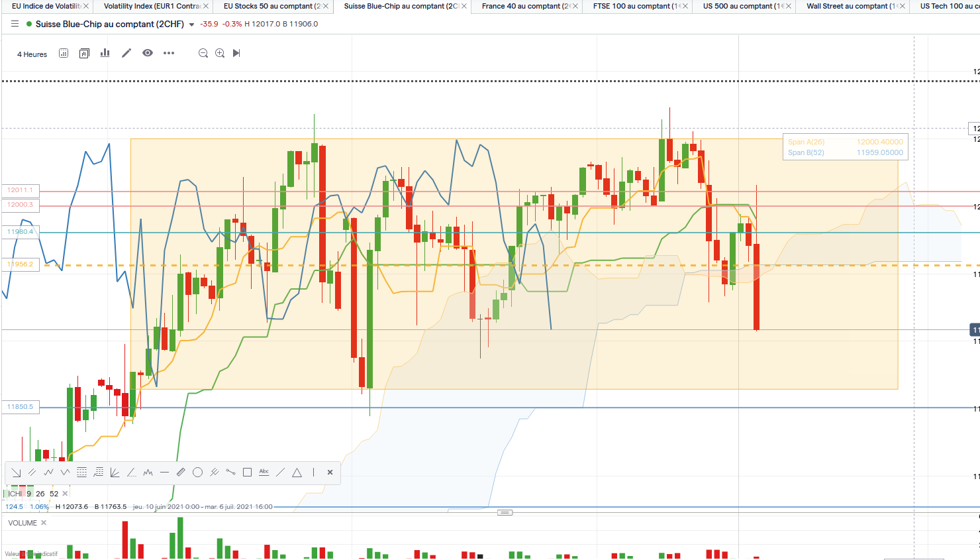Select the ruler measurement drawing tool
Image resolution: width=980 pixels, height=560 pixels.
pyautogui.click(x=181, y=473)
